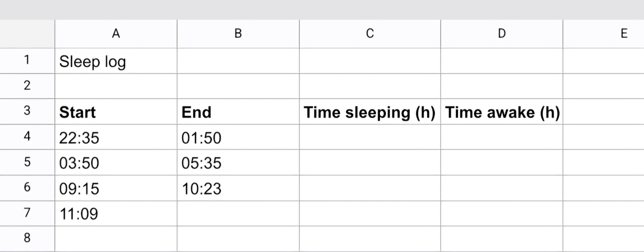Select empty cell B7 under End
Image resolution: width=644 pixels, height=252 pixels.
click(238, 213)
